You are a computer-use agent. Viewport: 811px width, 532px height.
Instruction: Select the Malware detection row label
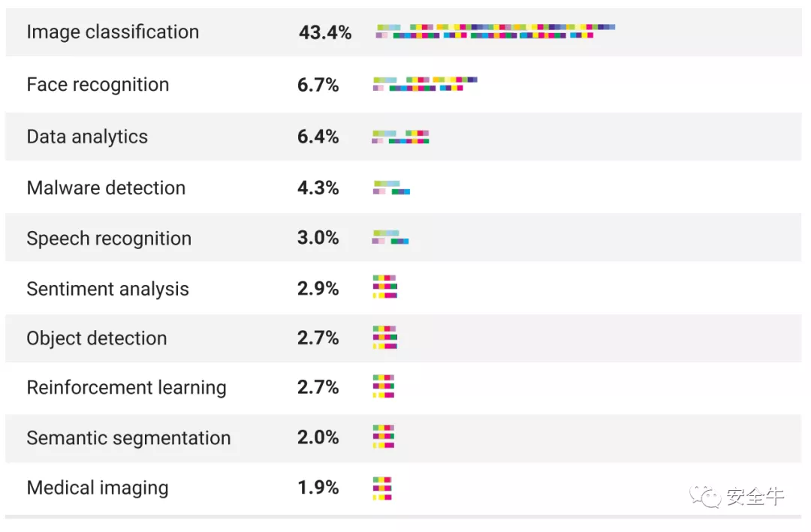pyautogui.click(x=106, y=188)
